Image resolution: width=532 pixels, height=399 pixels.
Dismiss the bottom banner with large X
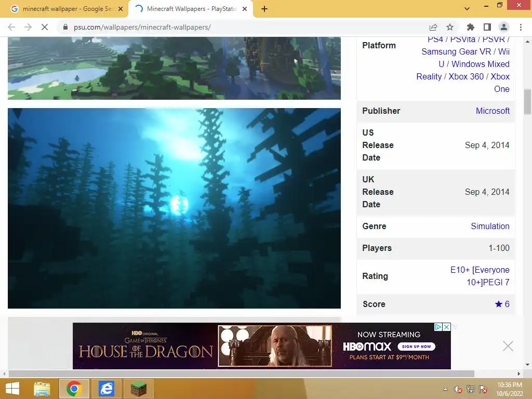tap(508, 346)
